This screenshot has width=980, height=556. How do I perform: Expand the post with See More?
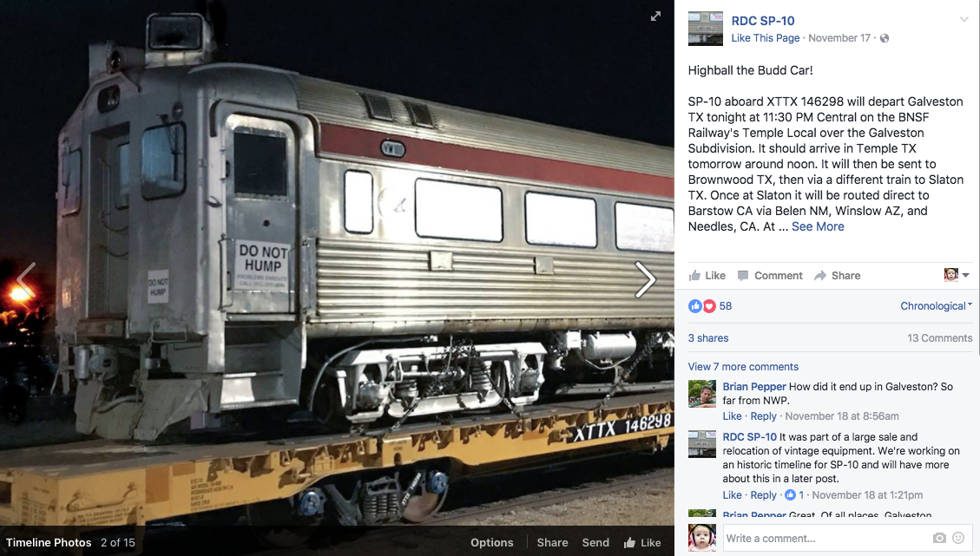(818, 226)
